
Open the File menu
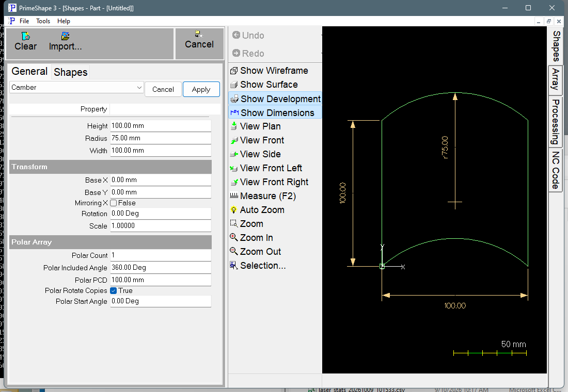24,21
